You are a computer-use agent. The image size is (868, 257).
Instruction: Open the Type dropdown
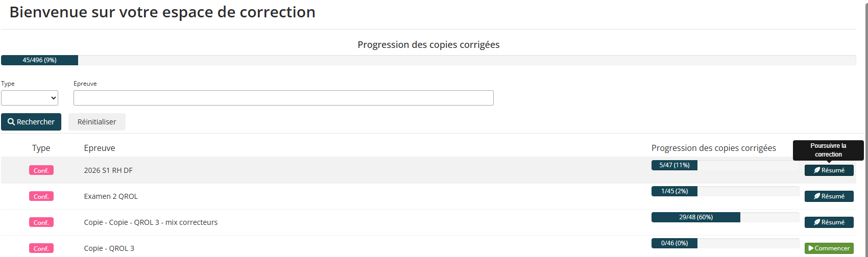click(x=30, y=98)
